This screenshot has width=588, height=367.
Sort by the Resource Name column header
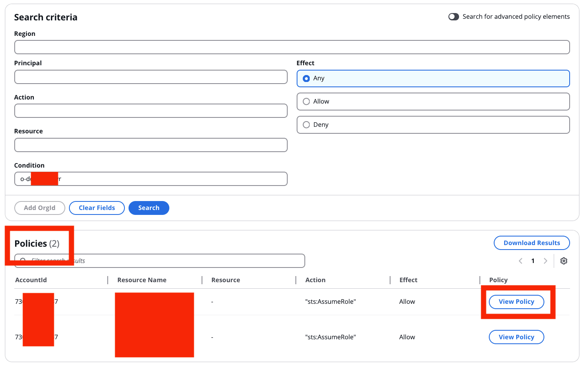[x=142, y=280]
